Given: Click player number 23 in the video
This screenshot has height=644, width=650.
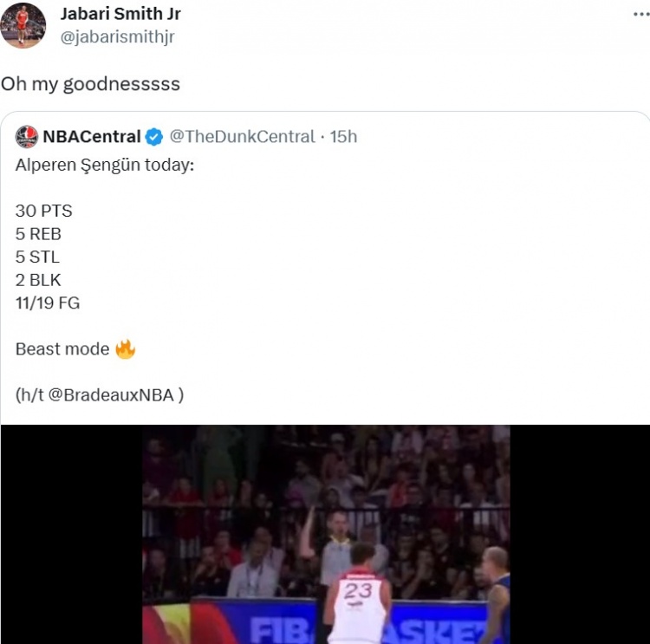Looking at the screenshot, I should [358, 591].
